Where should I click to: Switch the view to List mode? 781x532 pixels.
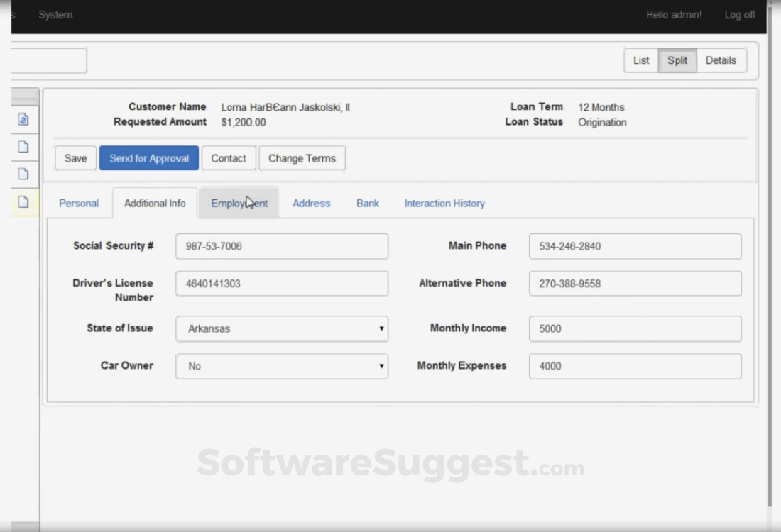click(x=640, y=60)
